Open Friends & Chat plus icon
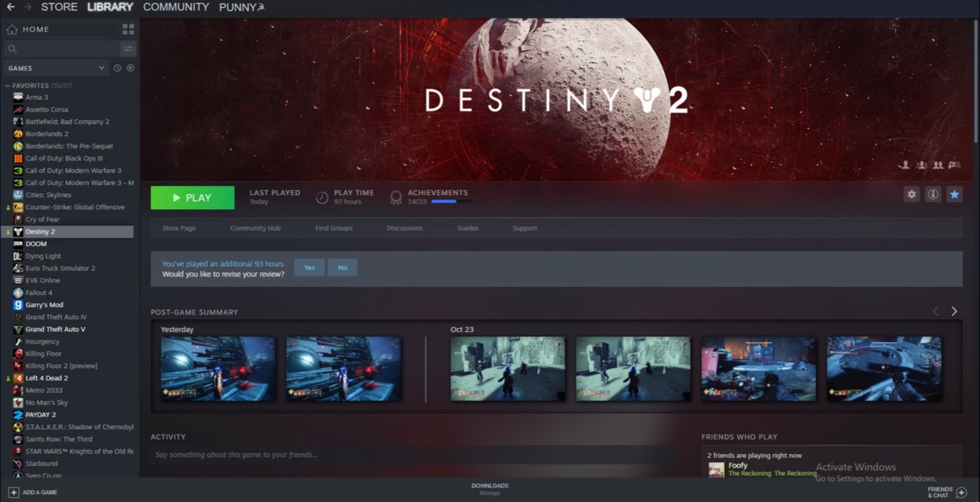980x502 pixels. [962, 492]
